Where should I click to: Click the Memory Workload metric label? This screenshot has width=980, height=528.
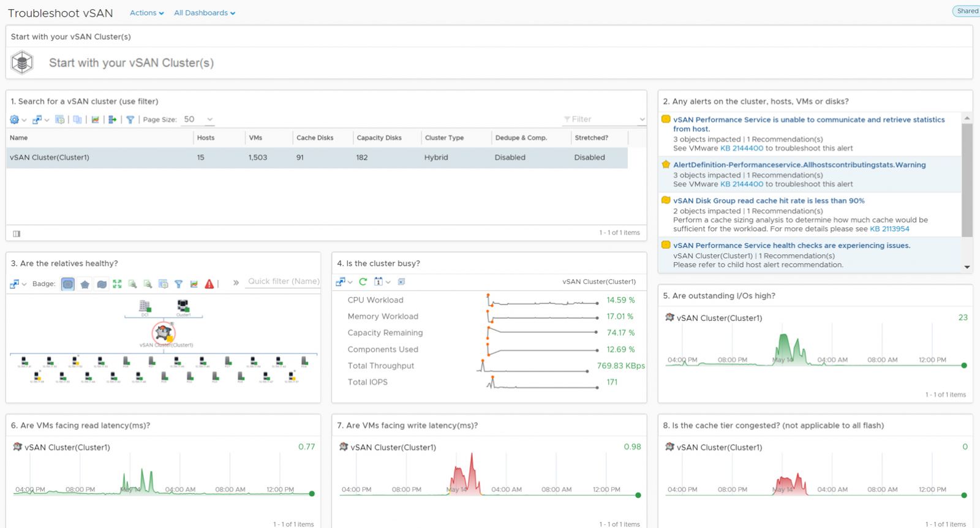383,317
